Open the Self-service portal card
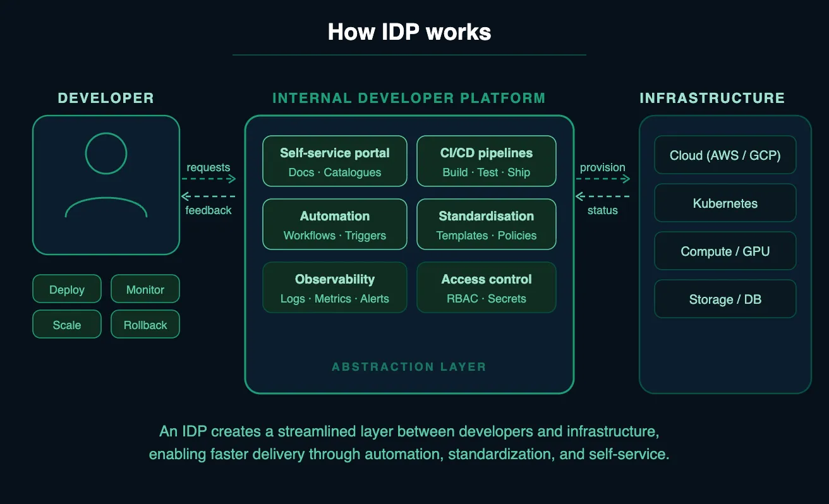Viewport: 829px width, 504px height. [x=335, y=161]
